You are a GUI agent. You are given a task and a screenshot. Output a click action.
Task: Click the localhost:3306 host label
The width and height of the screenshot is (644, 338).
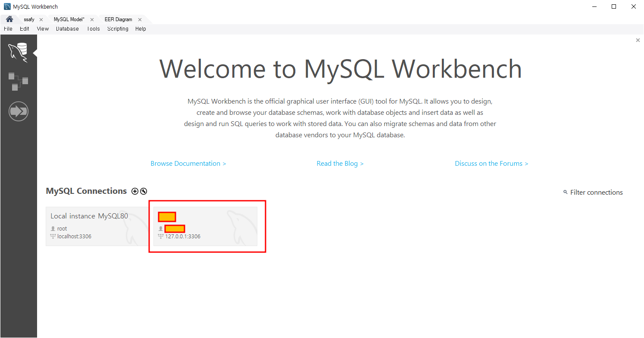point(74,237)
